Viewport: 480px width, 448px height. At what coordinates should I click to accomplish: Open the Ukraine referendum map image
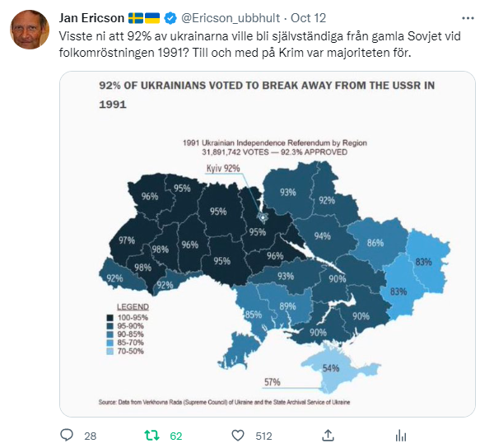[268, 244]
